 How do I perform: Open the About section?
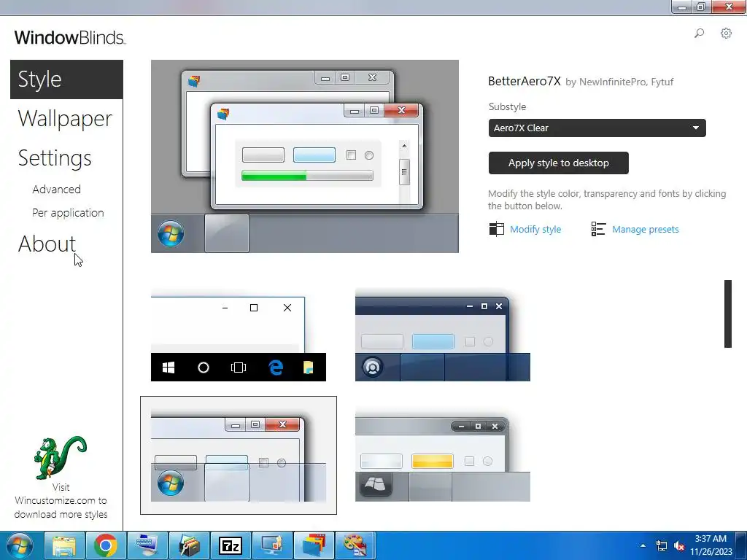[x=47, y=244]
